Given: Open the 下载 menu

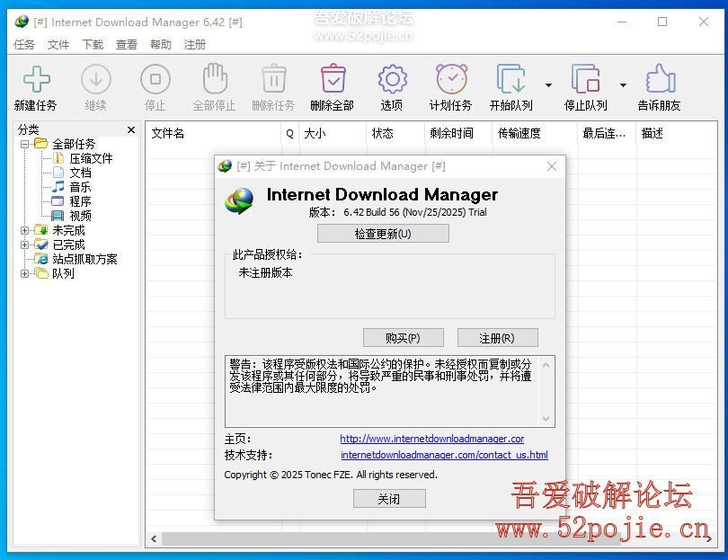Looking at the screenshot, I should [x=93, y=44].
